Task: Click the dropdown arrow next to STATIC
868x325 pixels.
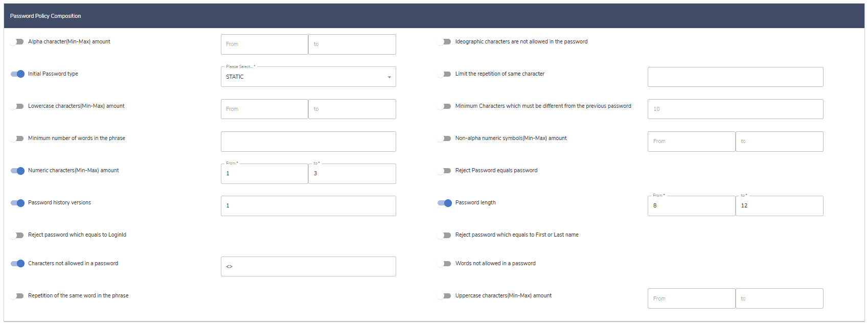Action: [389, 77]
